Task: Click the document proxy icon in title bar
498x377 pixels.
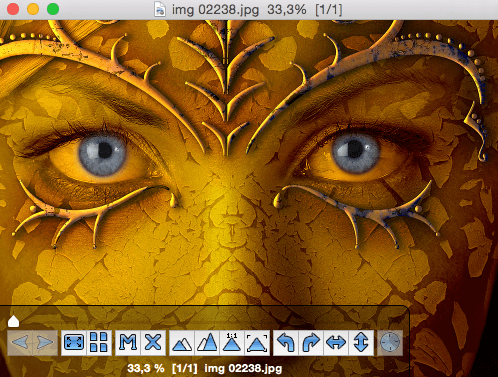Action: point(160,9)
